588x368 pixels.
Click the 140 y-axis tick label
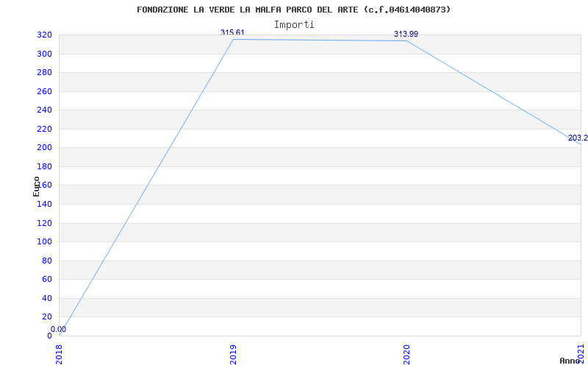[x=44, y=205]
